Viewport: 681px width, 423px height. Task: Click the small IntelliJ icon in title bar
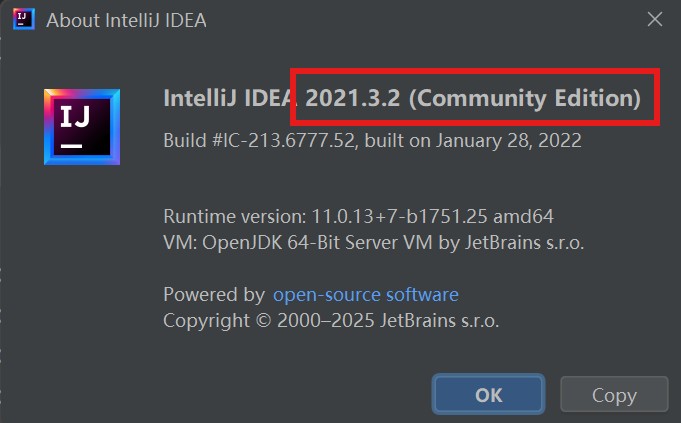point(20,19)
